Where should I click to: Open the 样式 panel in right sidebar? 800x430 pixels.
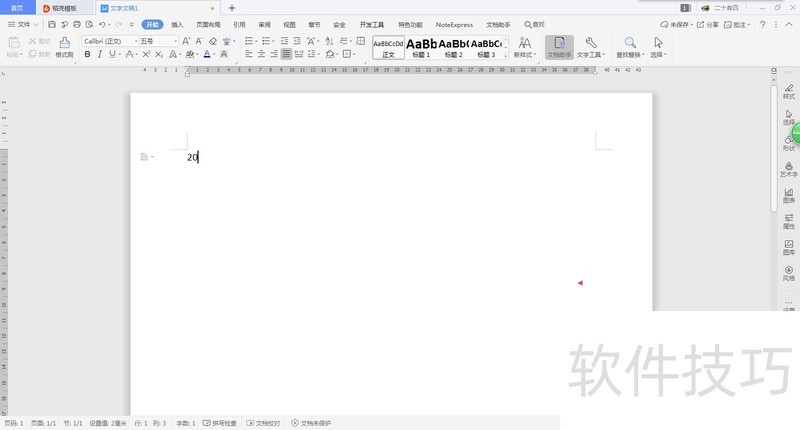[789, 91]
